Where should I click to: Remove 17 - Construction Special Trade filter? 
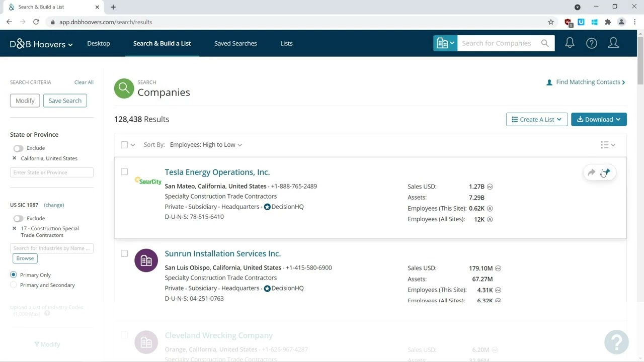[14, 228]
